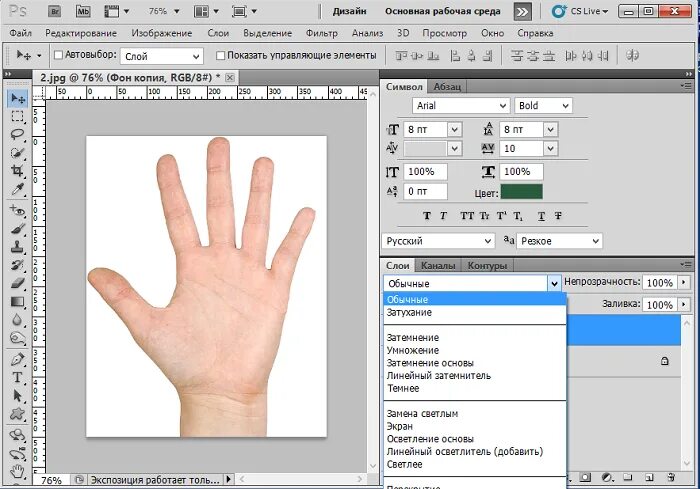Viewport: 700px width, 489px height.
Task: Open the Резкое anti-aliasing dropdown
Action: coord(559,241)
